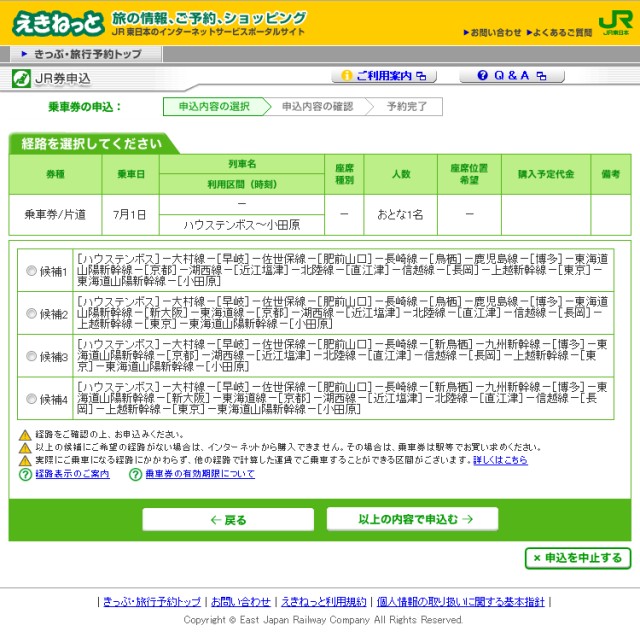This screenshot has width=640, height=637.
Task: Follow the 詳しくはこちら link
Action: click(500, 460)
